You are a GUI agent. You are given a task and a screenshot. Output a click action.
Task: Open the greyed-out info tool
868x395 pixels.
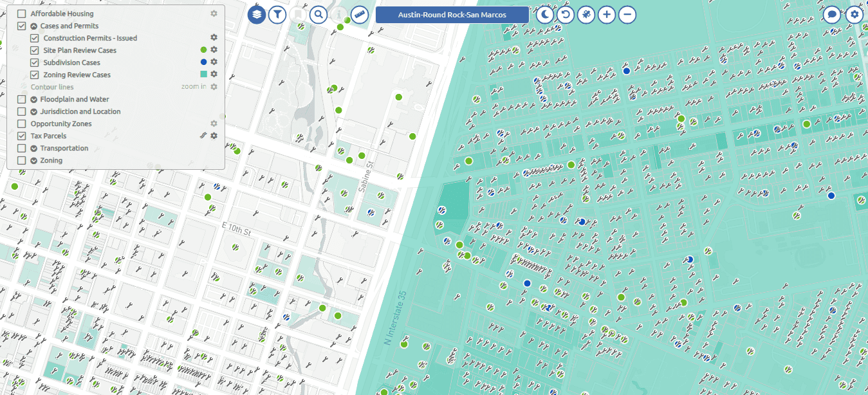[x=339, y=14]
